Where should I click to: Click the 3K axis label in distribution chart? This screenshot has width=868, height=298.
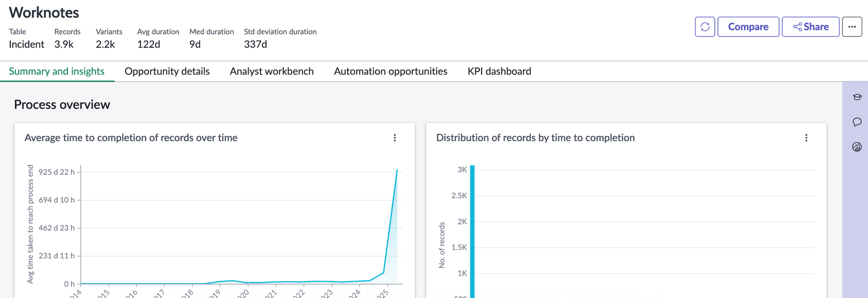click(x=462, y=169)
